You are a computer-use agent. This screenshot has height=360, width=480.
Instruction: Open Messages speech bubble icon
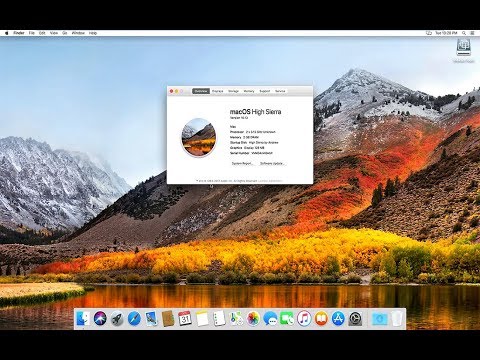(x=270, y=319)
